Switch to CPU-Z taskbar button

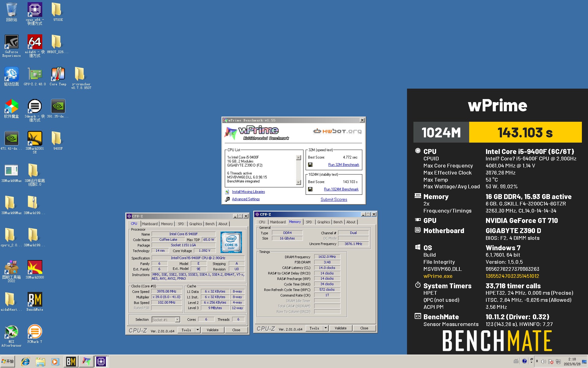click(101, 362)
